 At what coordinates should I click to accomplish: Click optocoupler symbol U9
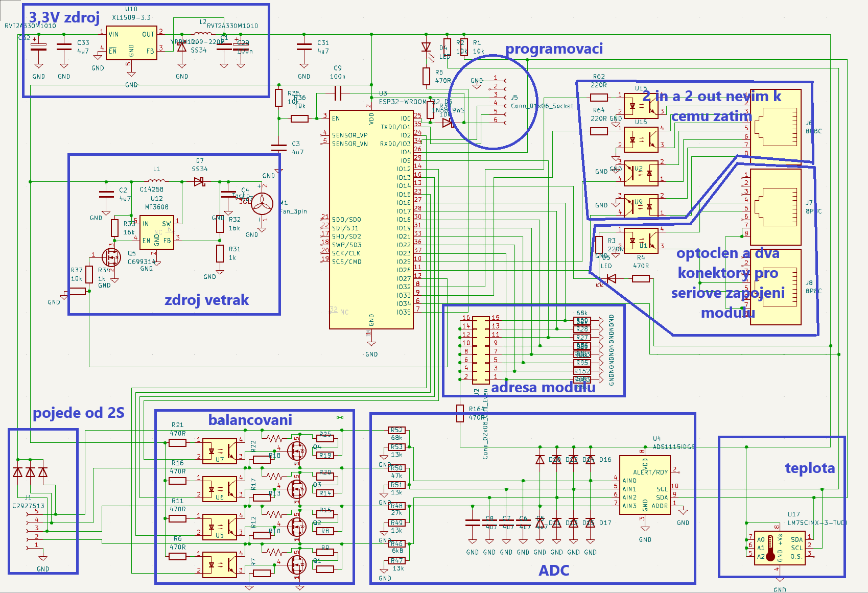point(641,207)
